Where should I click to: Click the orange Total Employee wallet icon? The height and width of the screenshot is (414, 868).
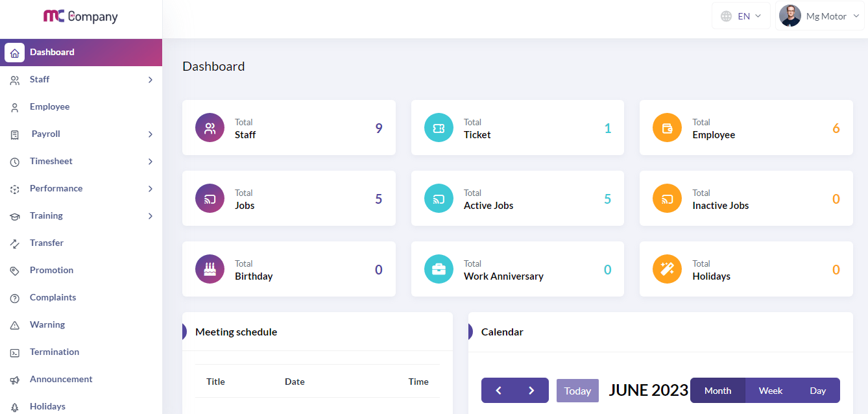coord(667,128)
